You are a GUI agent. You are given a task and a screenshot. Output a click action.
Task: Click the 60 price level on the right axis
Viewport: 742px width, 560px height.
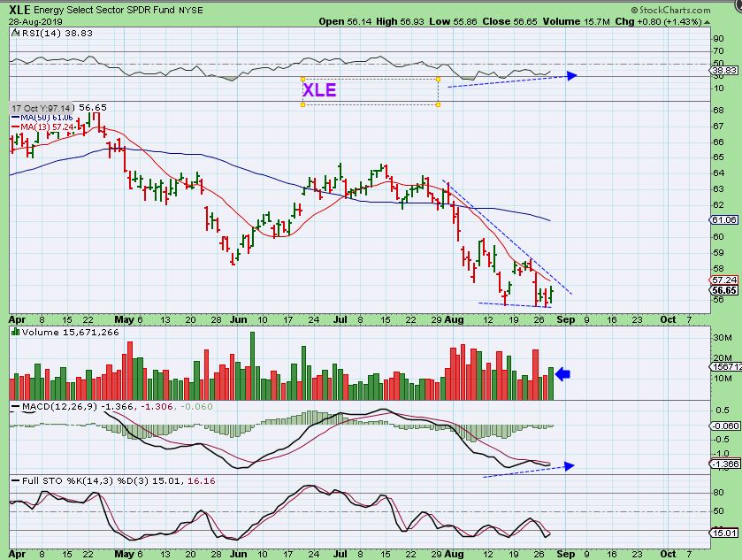pos(718,237)
